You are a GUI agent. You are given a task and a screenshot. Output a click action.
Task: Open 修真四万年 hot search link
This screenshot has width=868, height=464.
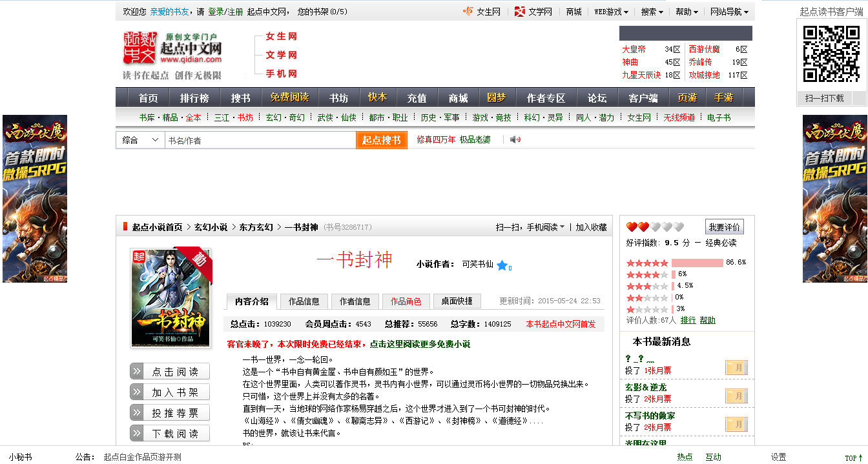pyautogui.click(x=436, y=139)
